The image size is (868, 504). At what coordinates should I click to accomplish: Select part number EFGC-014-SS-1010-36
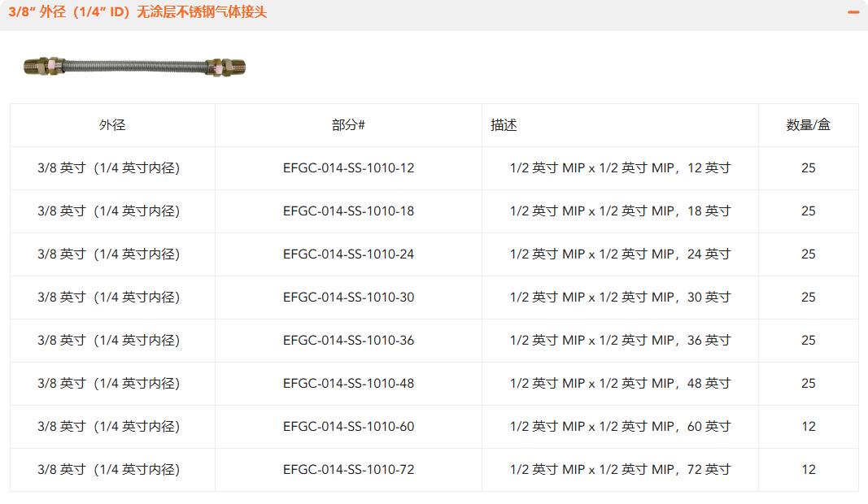(x=348, y=341)
